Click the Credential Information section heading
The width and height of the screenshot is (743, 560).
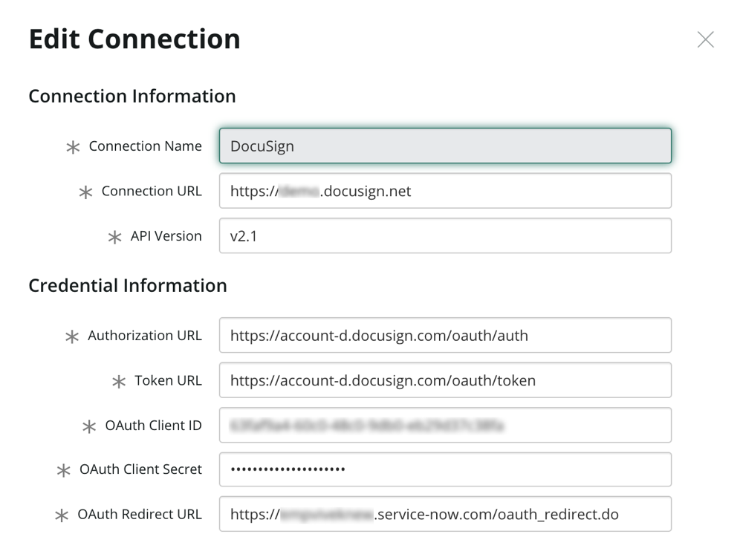click(128, 286)
